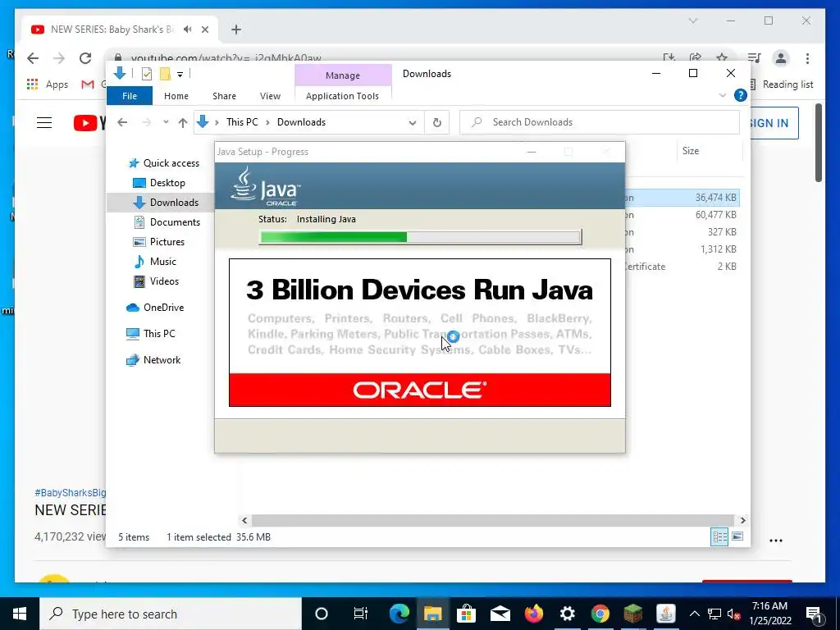This screenshot has width=840, height=630.
Task: Select This PC in navigation pane
Action: tap(151, 334)
